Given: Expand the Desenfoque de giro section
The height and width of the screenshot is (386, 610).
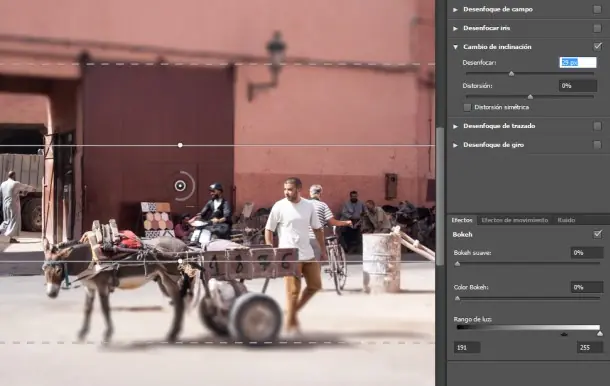Looking at the screenshot, I should point(455,145).
